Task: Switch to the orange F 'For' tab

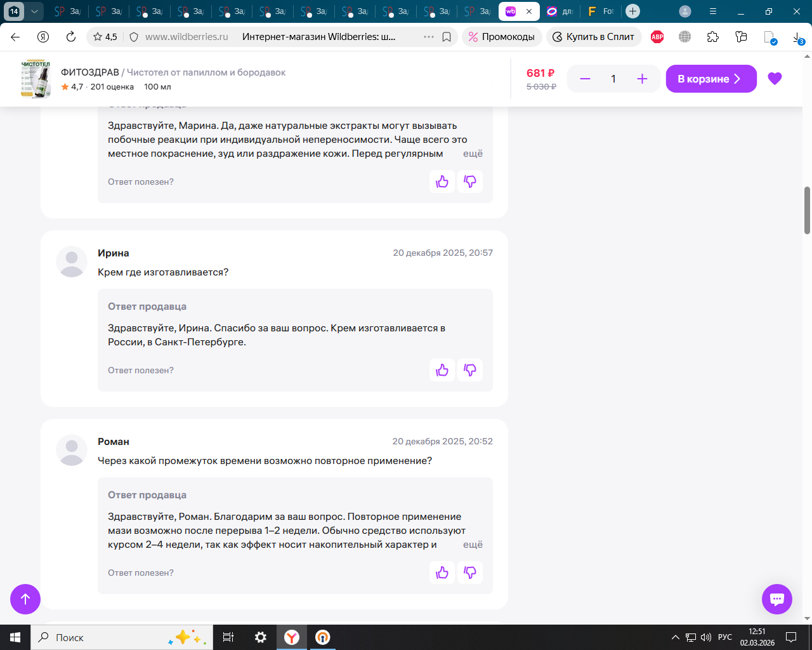Action: [601, 11]
